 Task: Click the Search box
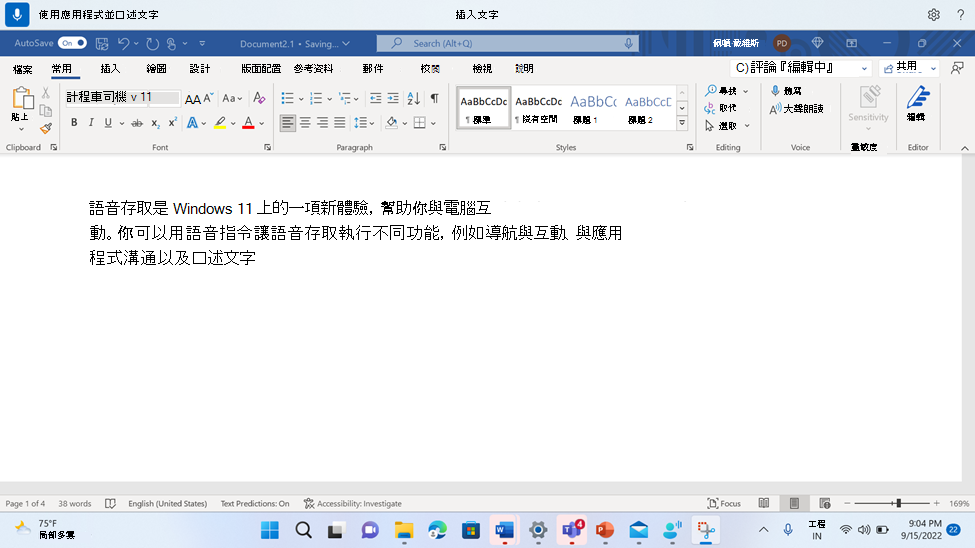tap(507, 43)
